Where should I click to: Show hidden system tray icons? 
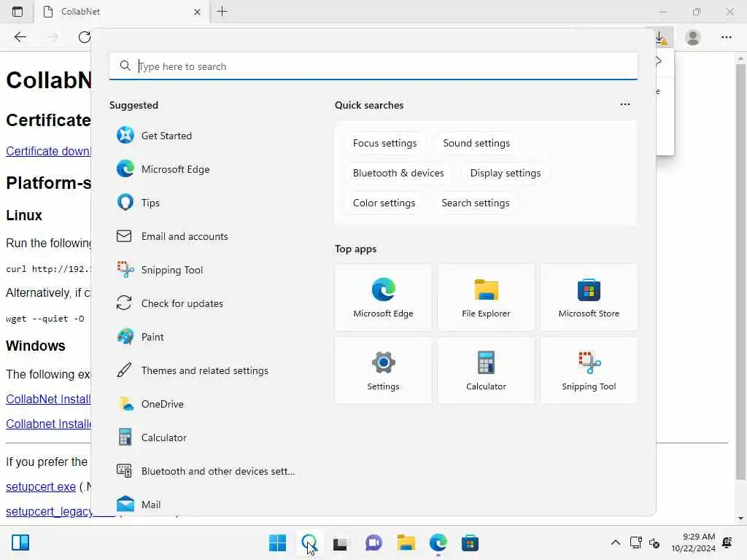point(616,542)
